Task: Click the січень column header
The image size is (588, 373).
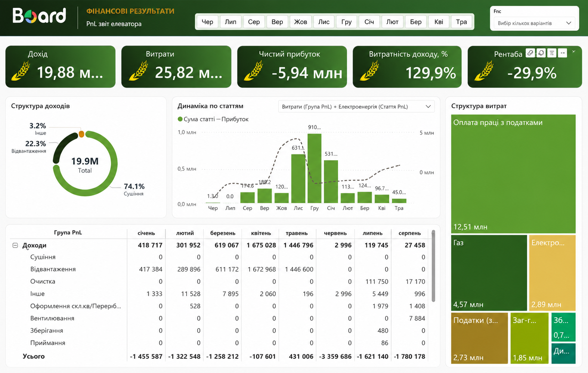Action: coord(146,233)
